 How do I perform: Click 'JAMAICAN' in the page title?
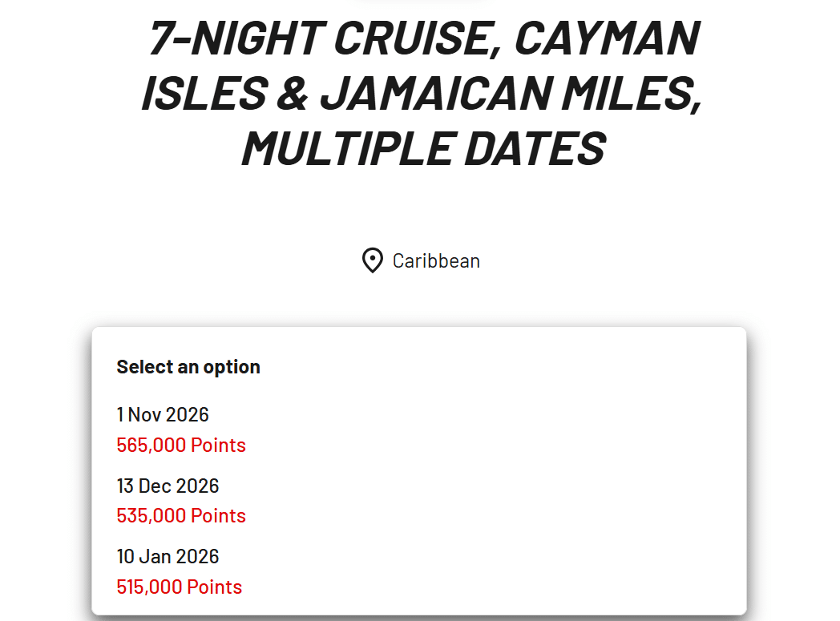pyautogui.click(x=435, y=93)
